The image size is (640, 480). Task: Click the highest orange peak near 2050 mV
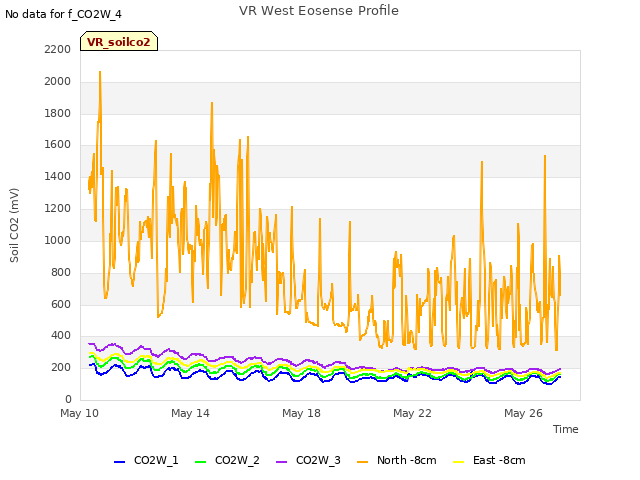point(100,73)
